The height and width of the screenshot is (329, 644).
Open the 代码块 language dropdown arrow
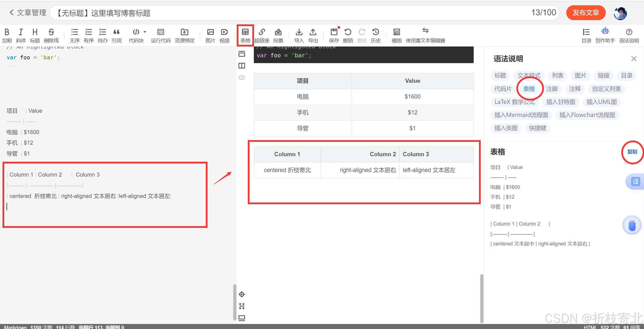tap(145, 32)
